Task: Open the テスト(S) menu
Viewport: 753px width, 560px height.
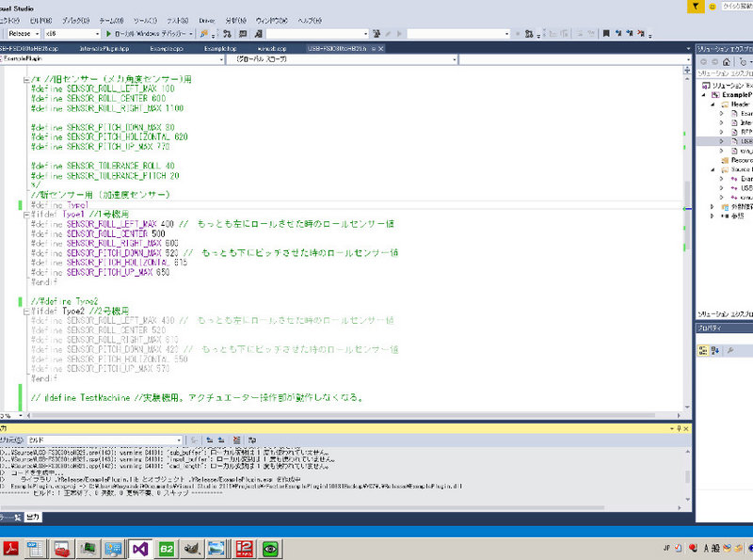Action: click(x=178, y=21)
